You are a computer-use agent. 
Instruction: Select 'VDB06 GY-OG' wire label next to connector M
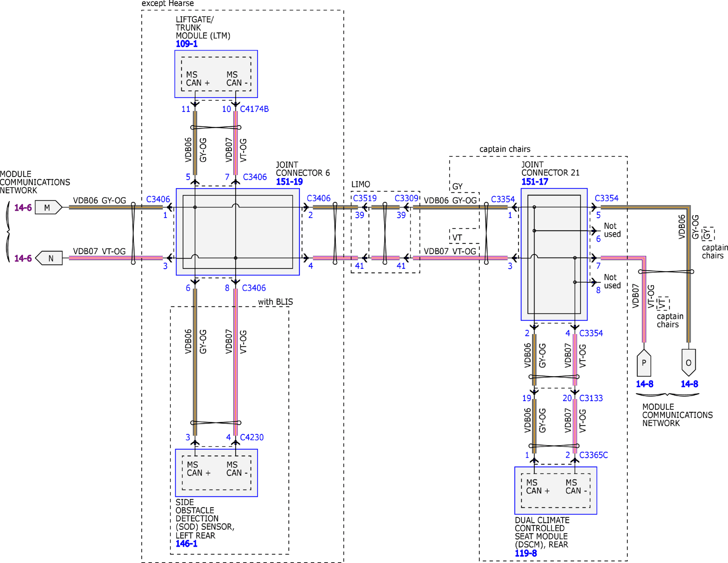pos(99,201)
